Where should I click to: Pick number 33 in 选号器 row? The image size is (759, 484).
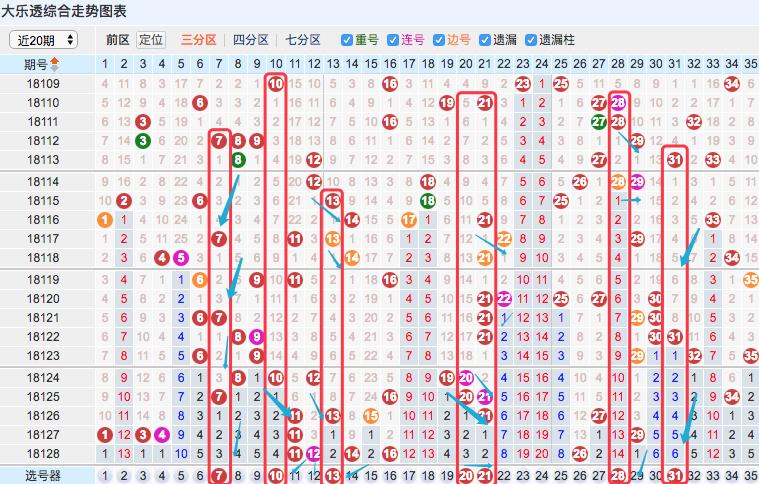(713, 476)
